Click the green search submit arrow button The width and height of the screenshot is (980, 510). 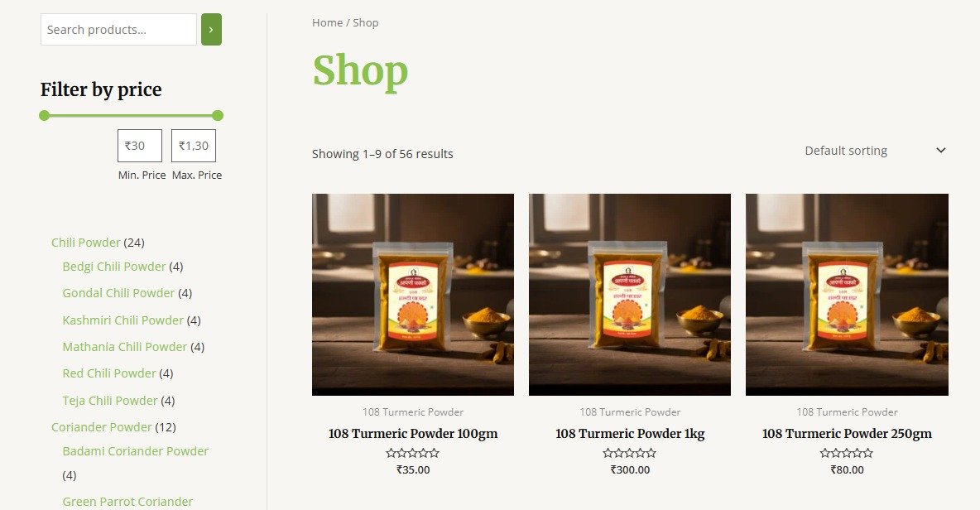tap(211, 29)
